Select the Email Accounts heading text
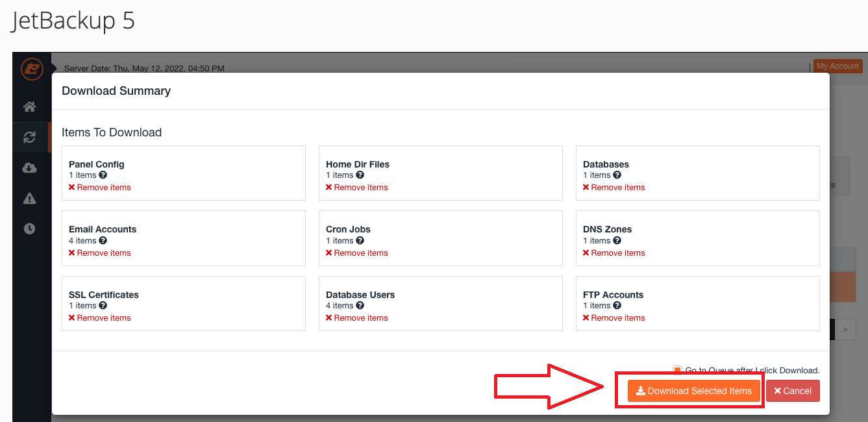868x422 pixels. coord(103,229)
